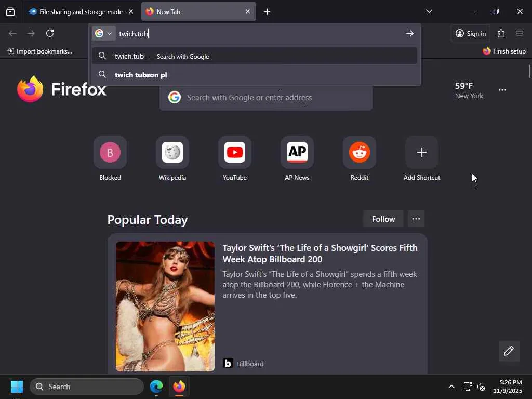The height and width of the screenshot is (399, 532).
Task: Close the File sharing and storage tab
Action: (131, 11)
